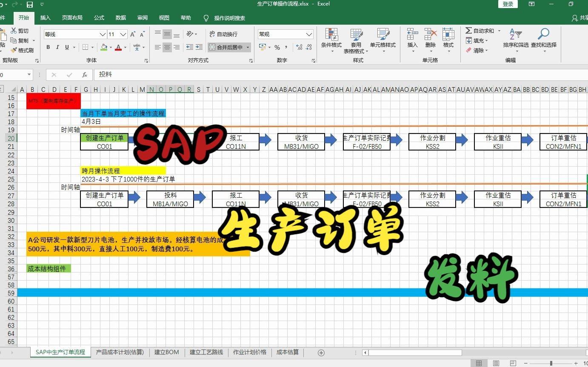Click Fill (填充)
This screenshot has width=588, height=367.
[x=475, y=40]
